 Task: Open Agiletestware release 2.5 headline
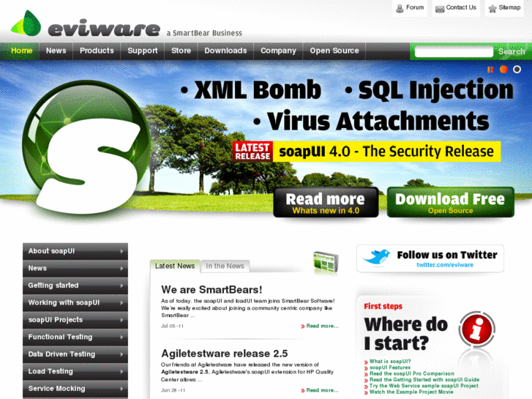[224, 354]
